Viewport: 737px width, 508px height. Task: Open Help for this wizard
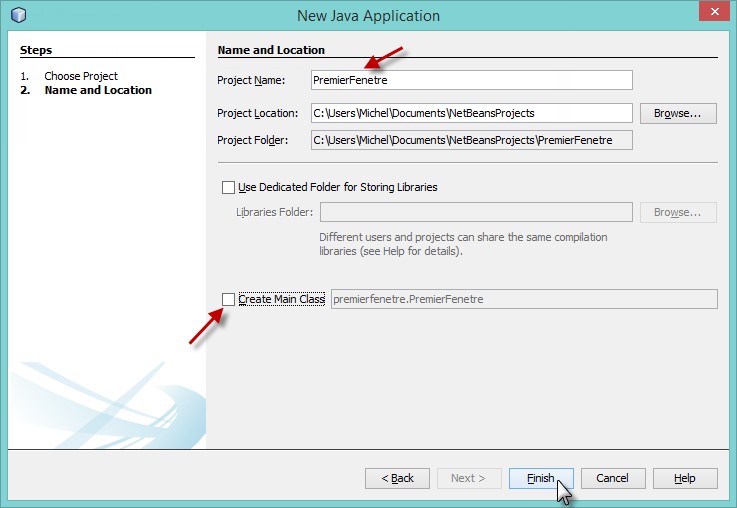click(685, 478)
